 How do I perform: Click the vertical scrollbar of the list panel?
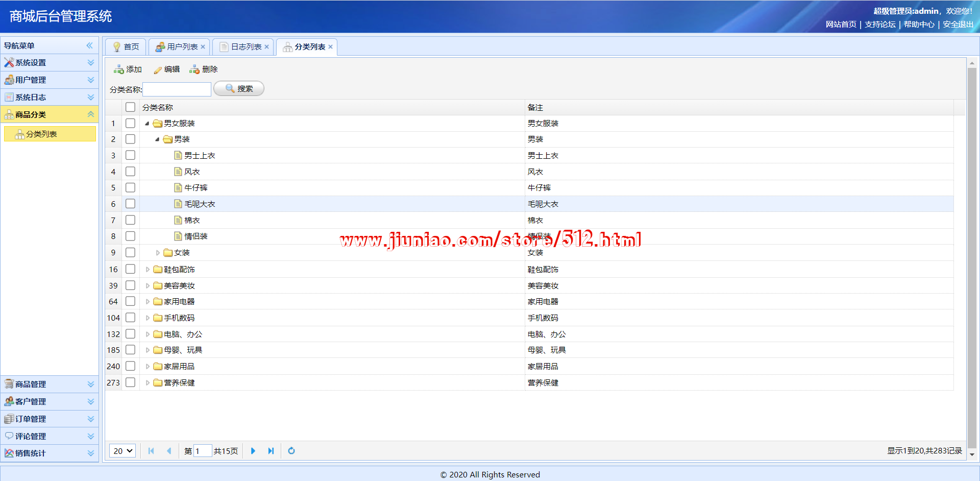[972, 255]
